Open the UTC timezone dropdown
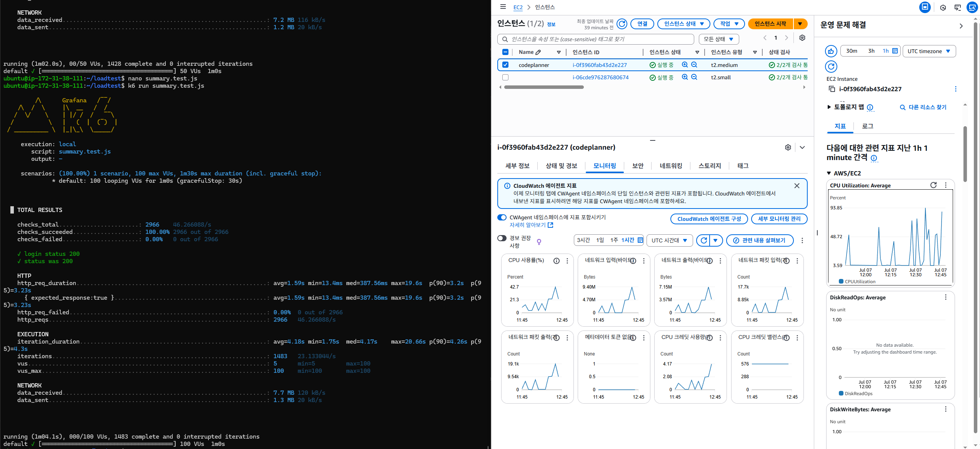Viewport: 980px width, 449px height. click(928, 51)
